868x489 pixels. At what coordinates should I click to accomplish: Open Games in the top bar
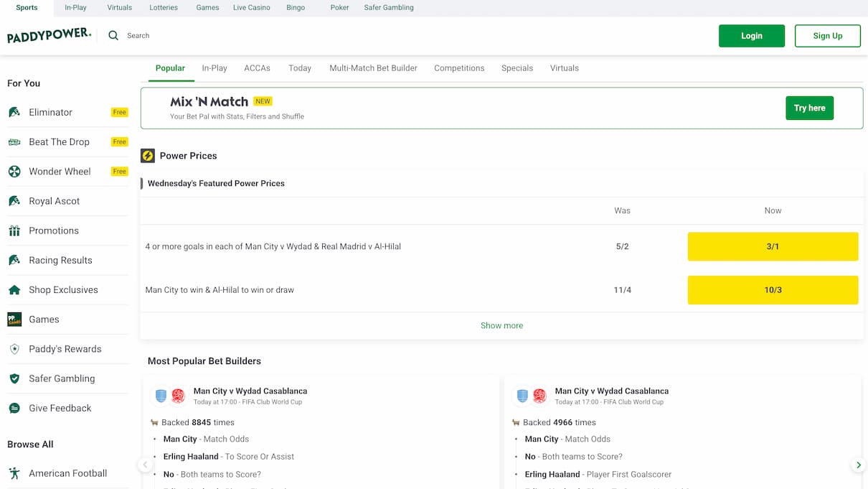click(x=207, y=8)
